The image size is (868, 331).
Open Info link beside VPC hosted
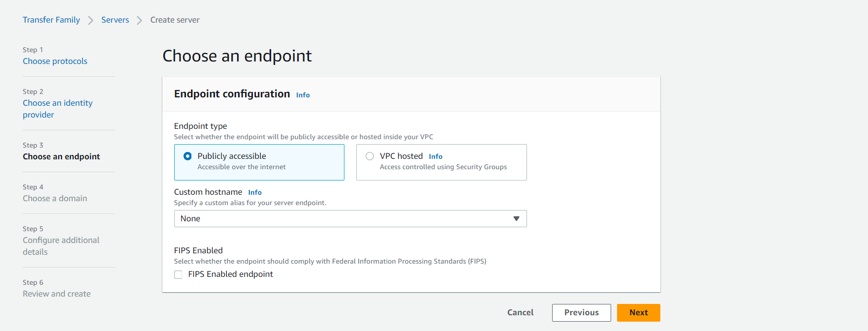tap(435, 156)
